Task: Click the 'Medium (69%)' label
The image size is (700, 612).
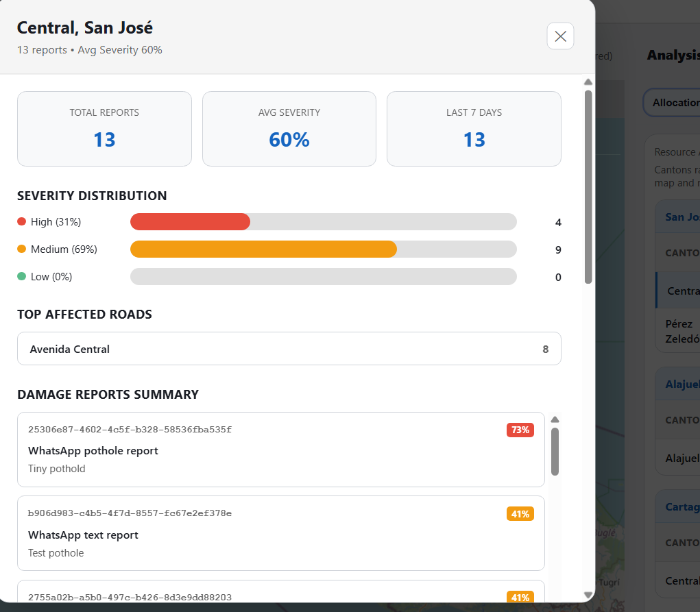Action: pos(64,249)
